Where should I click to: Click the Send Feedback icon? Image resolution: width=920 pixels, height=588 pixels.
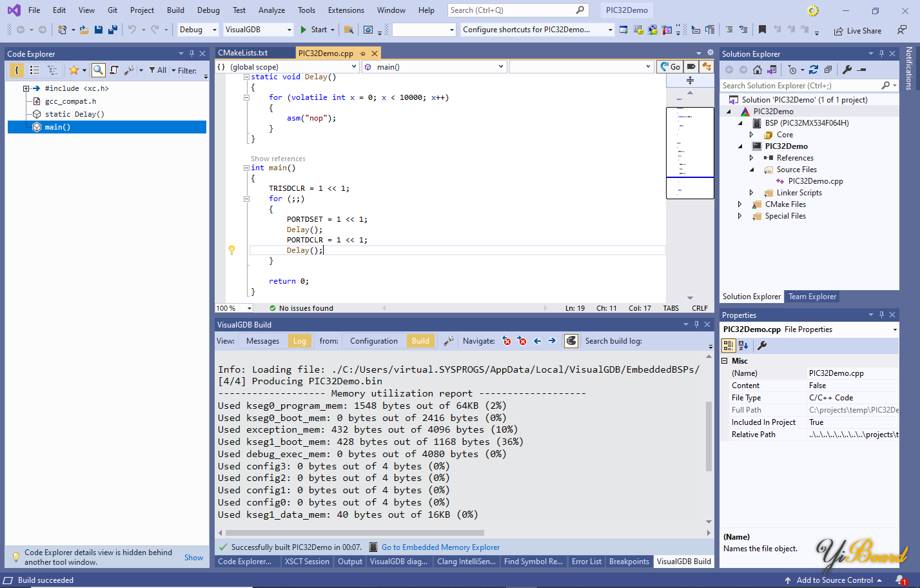coord(901,30)
